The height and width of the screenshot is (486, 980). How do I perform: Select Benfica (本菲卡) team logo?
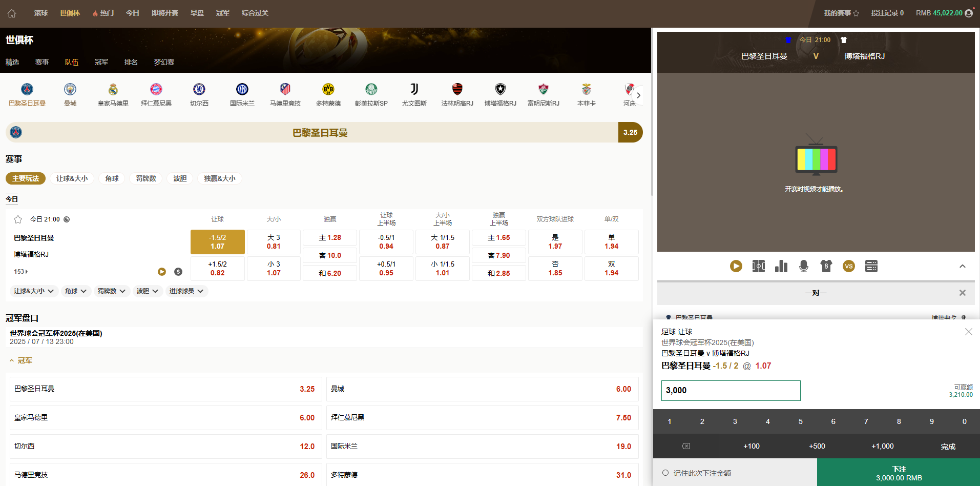(x=587, y=89)
